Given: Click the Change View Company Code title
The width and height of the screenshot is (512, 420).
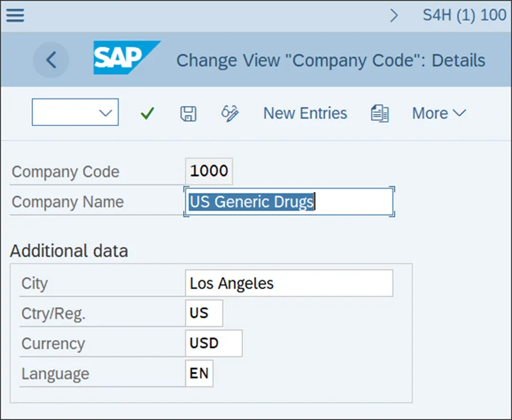Looking at the screenshot, I should (331, 61).
